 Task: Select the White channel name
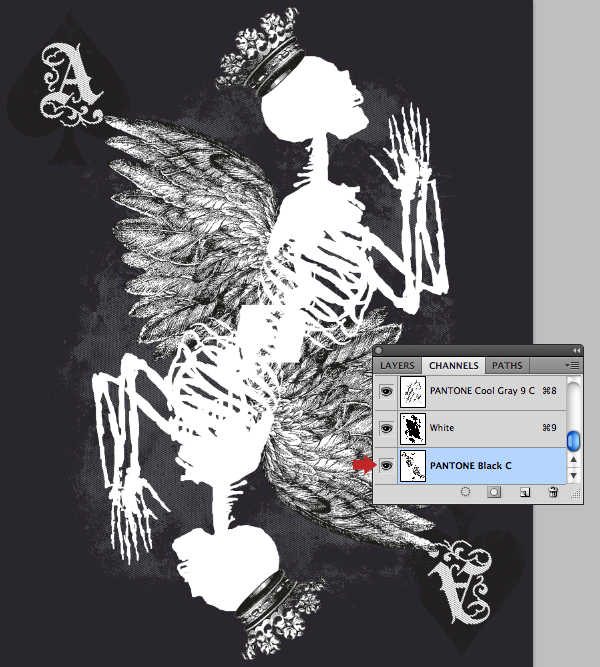click(442, 428)
